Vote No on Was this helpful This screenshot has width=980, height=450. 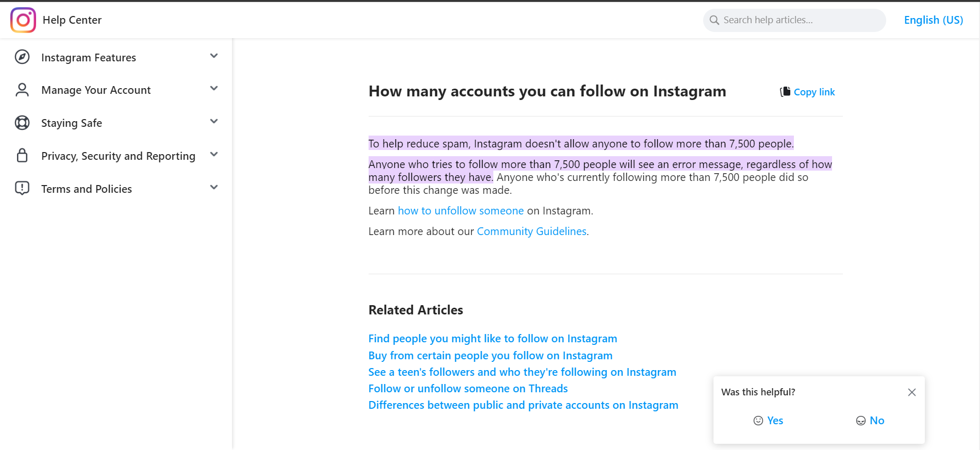click(870, 421)
